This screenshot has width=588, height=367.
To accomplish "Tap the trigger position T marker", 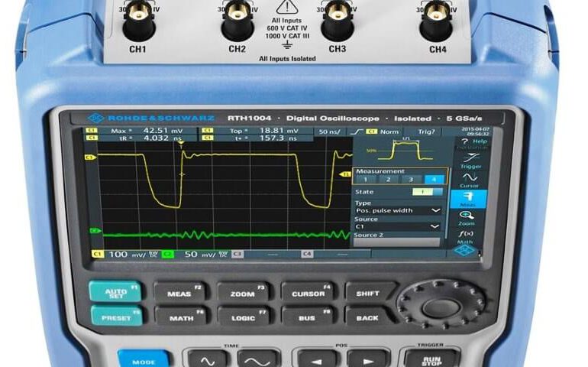I will click(181, 145).
